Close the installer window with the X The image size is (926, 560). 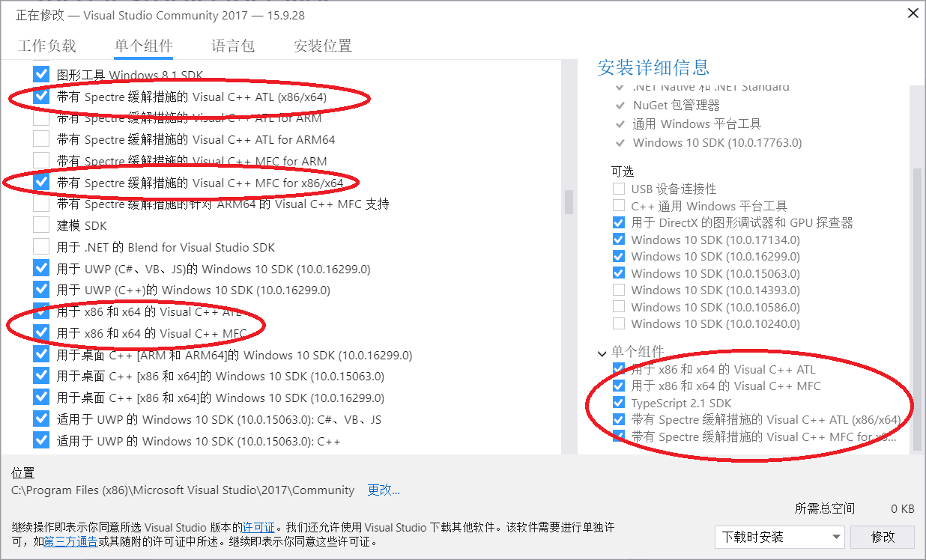click(x=913, y=13)
